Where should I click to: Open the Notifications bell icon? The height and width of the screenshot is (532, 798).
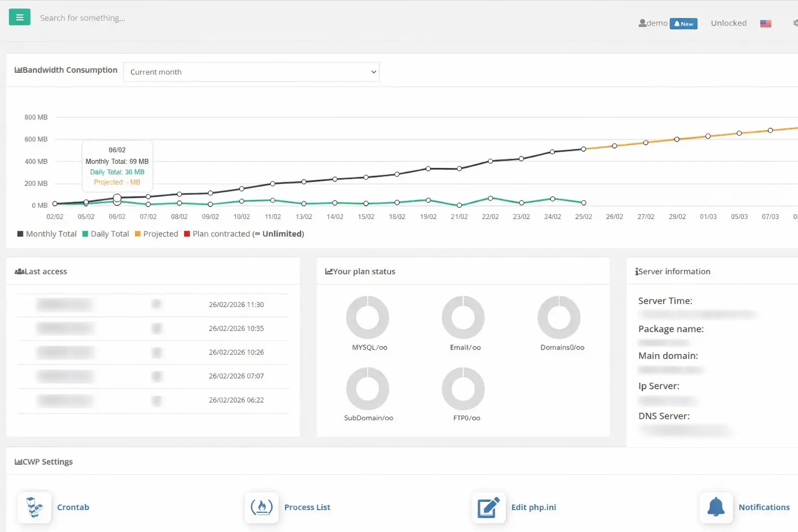[716, 507]
